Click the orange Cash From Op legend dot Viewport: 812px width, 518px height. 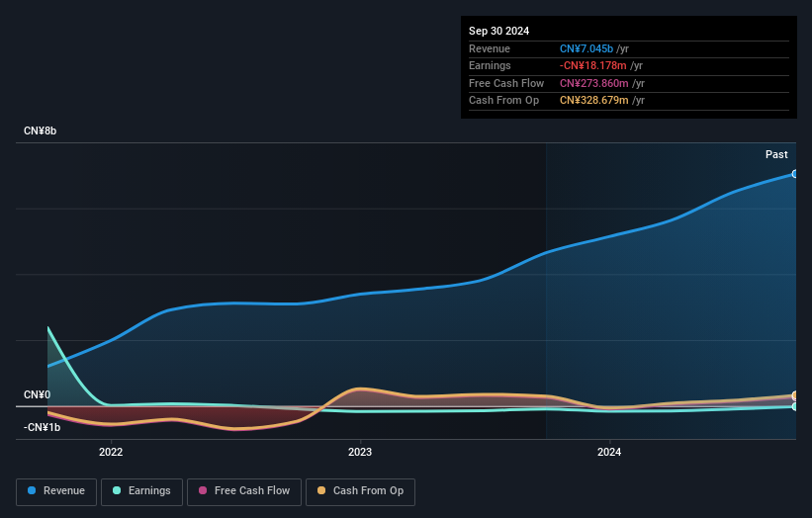click(321, 490)
